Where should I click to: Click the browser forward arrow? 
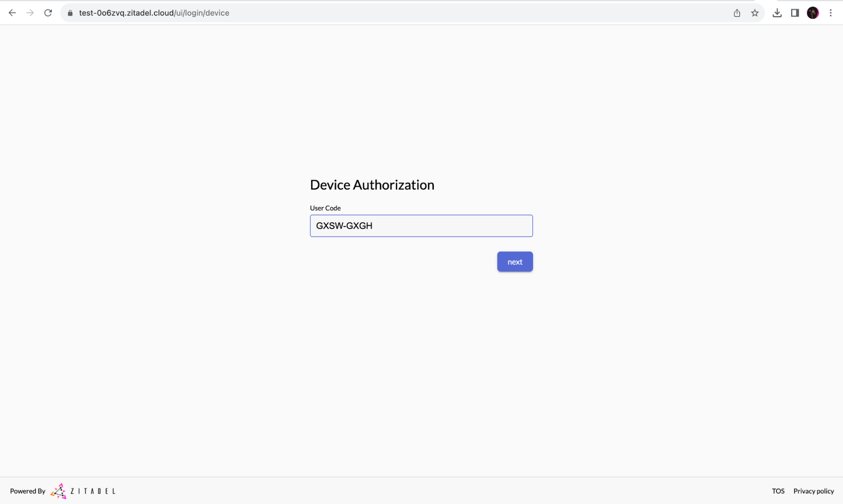(30, 13)
